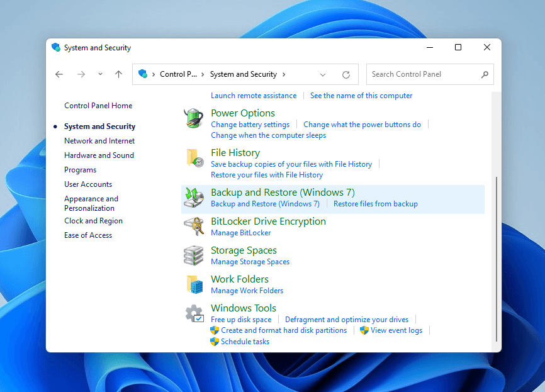The width and height of the screenshot is (545, 392).
Task: Select Control P... breadcrumb segment
Action: 178,74
